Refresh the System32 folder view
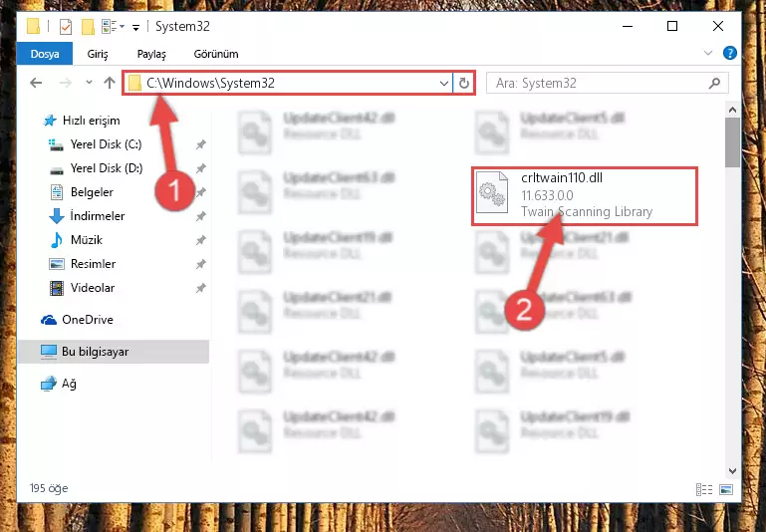The image size is (766, 532). (x=463, y=83)
